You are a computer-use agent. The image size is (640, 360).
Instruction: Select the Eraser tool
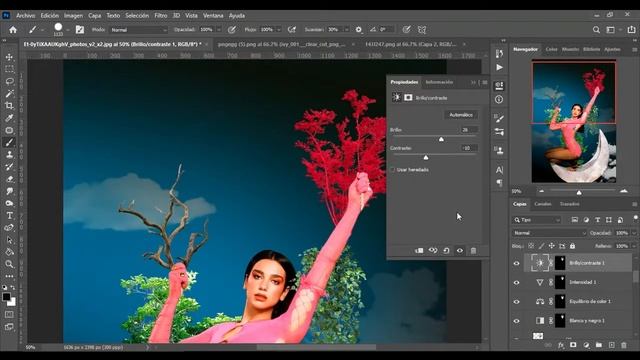pyautogui.click(x=9, y=179)
